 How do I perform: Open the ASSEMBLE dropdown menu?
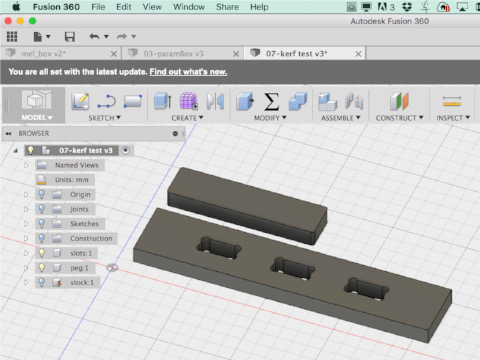(x=341, y=118)
